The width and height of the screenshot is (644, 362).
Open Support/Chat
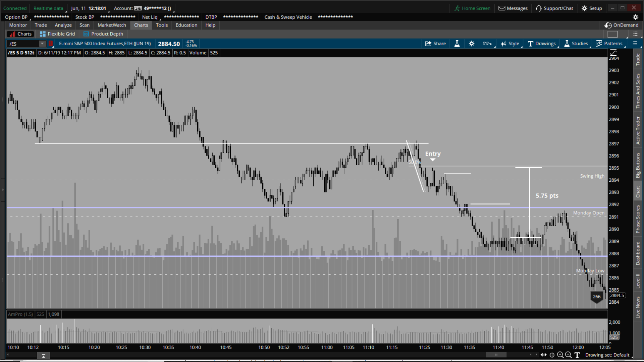pos(554,8)
